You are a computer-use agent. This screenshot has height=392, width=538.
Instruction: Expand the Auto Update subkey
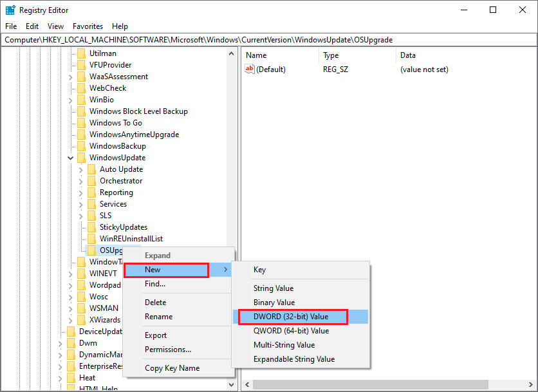pyautogui.click(x=81, y=169)
